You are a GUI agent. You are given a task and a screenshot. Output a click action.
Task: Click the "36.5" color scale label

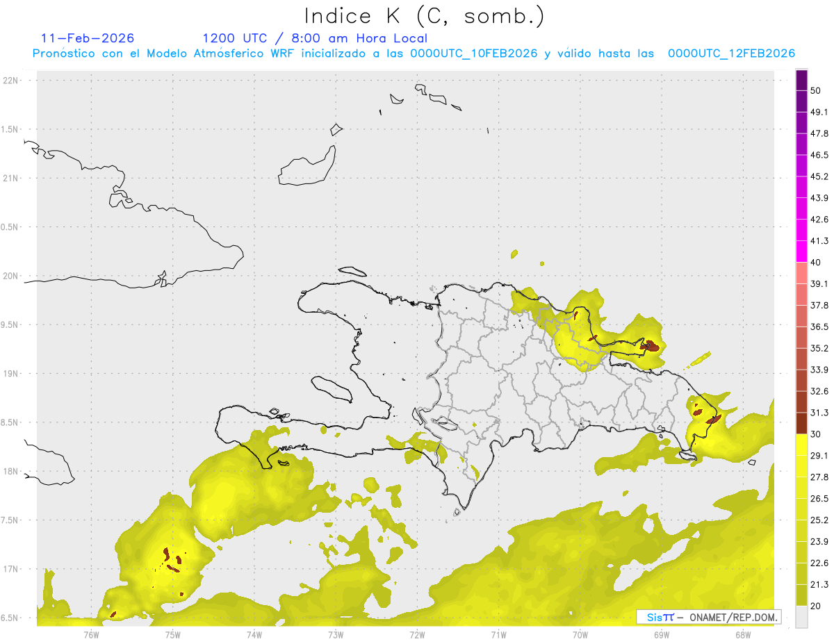coord(820,327)
